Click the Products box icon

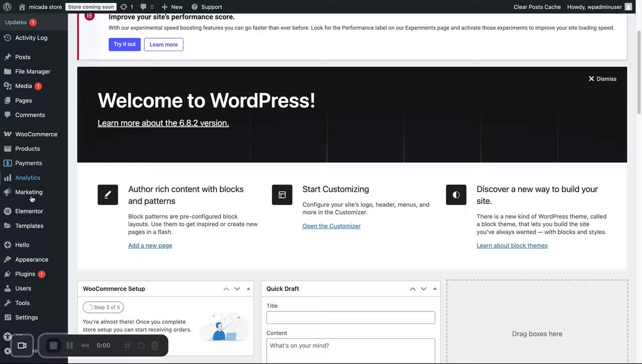[8, 149]
